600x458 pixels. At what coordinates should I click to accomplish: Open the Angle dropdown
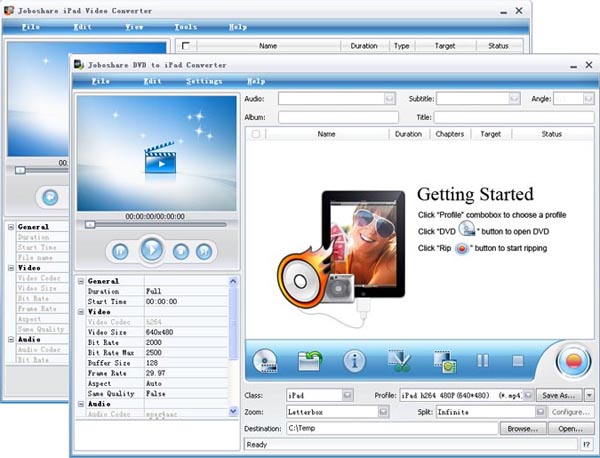tap(589, 99)
